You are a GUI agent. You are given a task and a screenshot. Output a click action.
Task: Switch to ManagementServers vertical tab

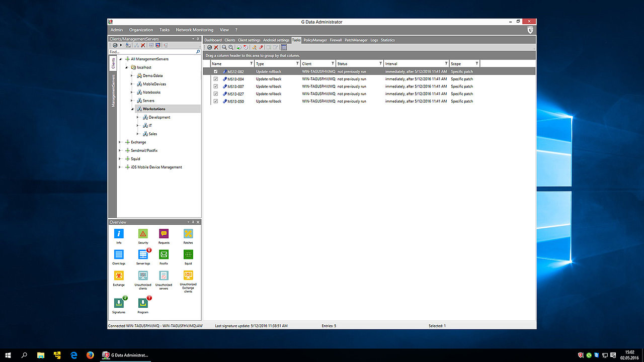pyautogui.click(x=113, y=90)
